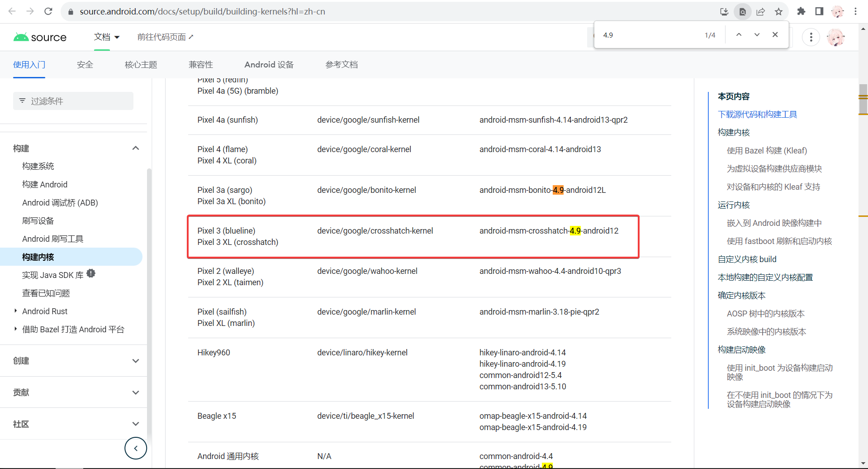
Task: Open the site's three-dot more options menu
Action: [x=811, y=37]
